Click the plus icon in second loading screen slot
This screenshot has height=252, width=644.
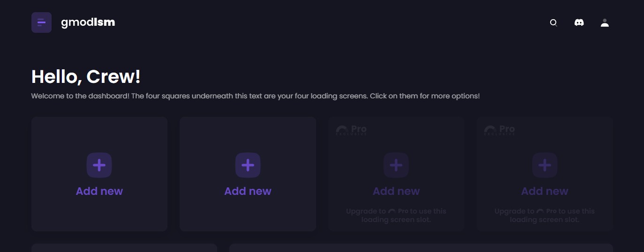tap(248, 165)
